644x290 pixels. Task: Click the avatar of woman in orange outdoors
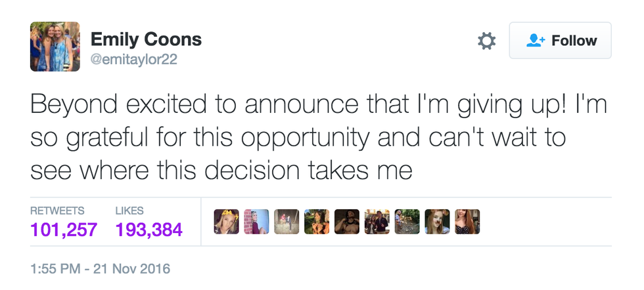click(317, 222)
